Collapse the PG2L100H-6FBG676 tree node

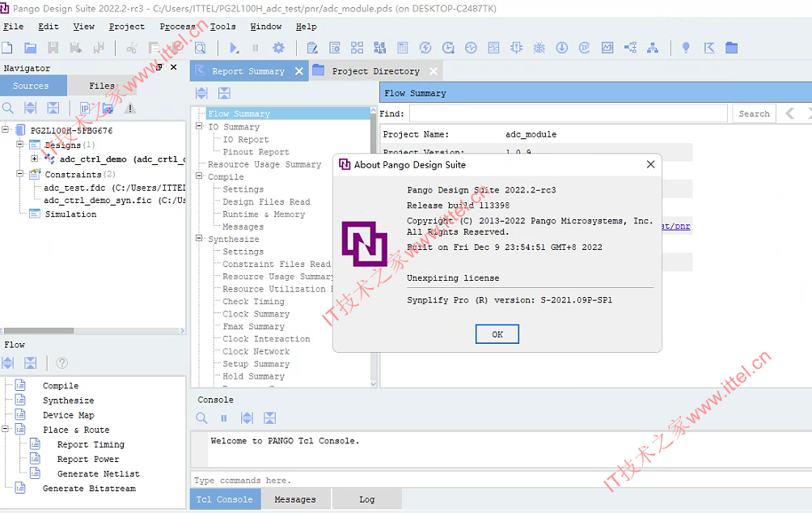(x=5, y=129)
